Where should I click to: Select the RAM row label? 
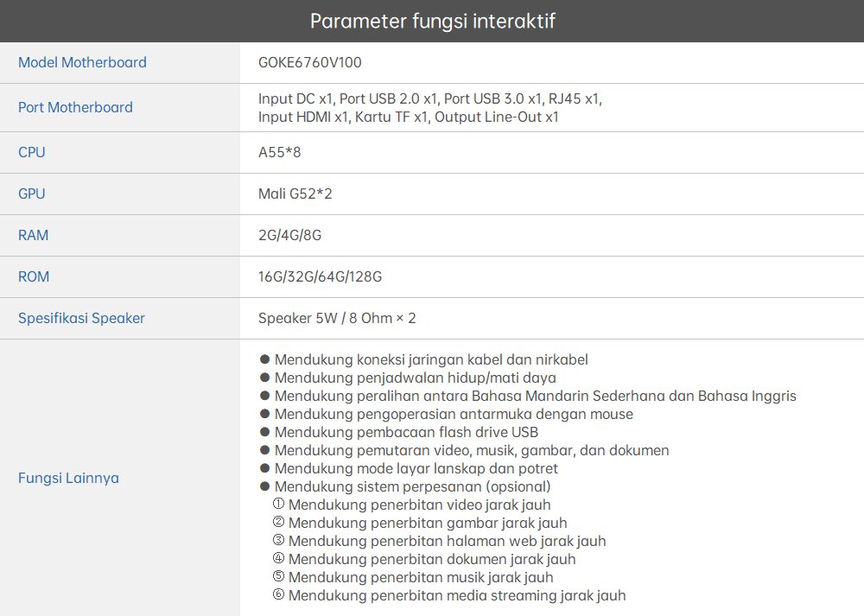click(34, 235)
